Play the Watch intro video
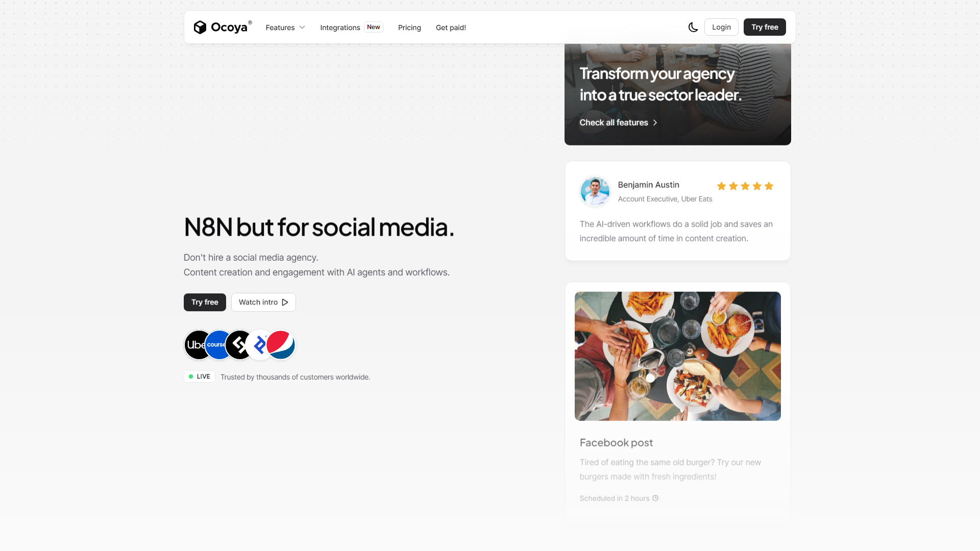The width and height of the screenshot is (980, 551). [263, 302]
